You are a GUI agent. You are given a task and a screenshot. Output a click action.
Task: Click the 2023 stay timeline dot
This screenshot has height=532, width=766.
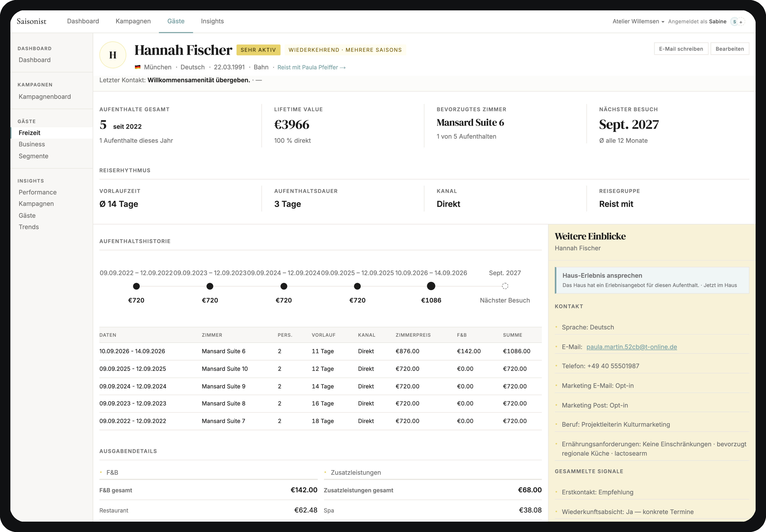(210, 286)
